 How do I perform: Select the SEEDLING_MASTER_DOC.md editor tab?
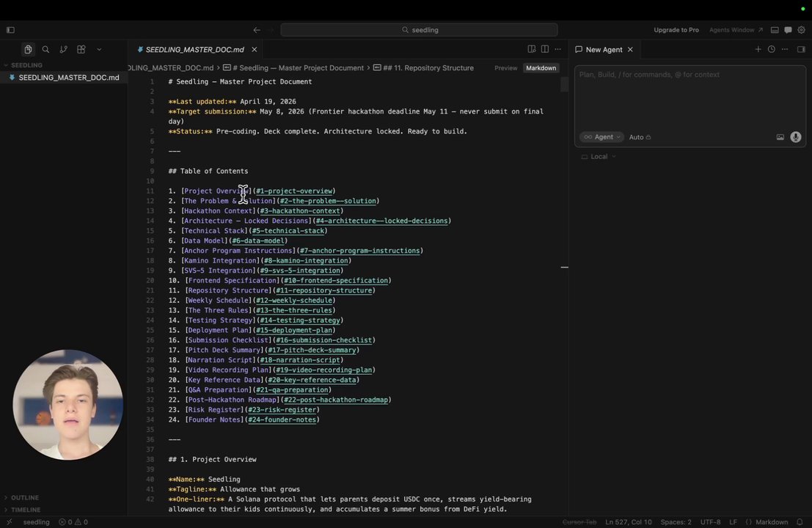(194, 50)
